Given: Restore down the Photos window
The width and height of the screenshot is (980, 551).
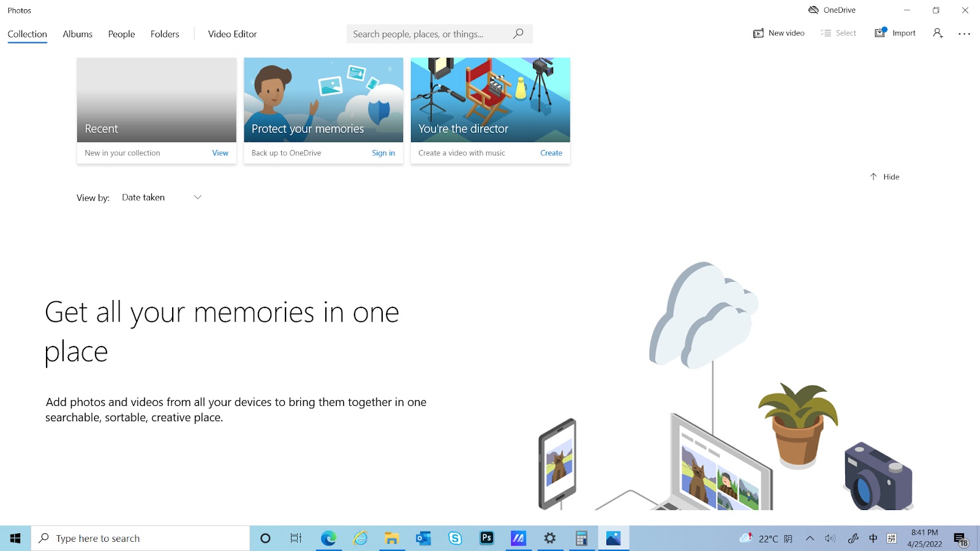Looking at the screenshot, I should (936, 10).
